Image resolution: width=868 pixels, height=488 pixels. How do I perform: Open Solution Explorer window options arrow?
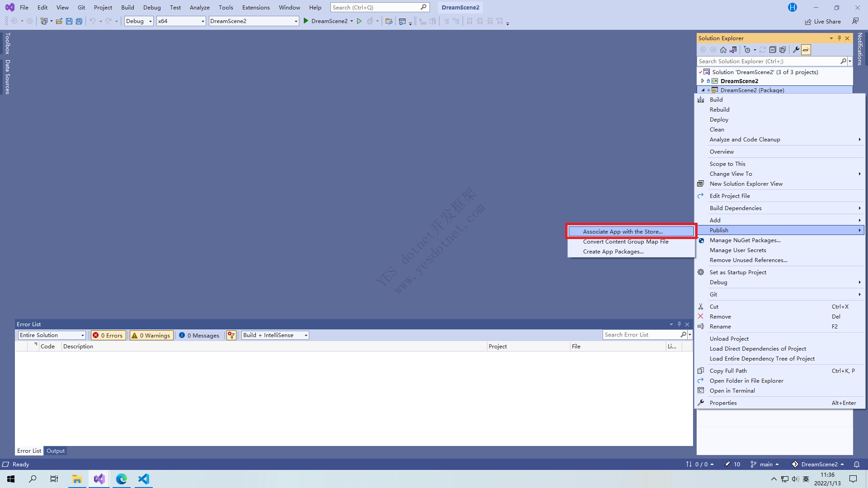pyautogui.click(x=831, y=38)
